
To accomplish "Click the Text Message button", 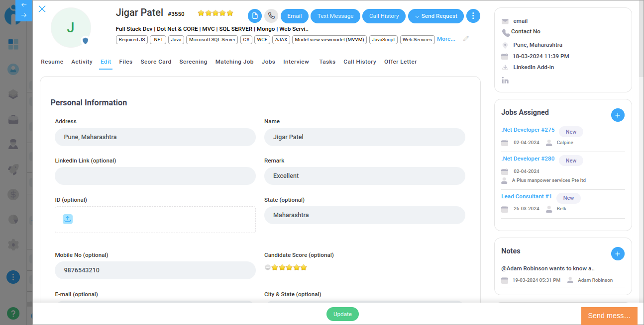I will [x=335, y=16].
